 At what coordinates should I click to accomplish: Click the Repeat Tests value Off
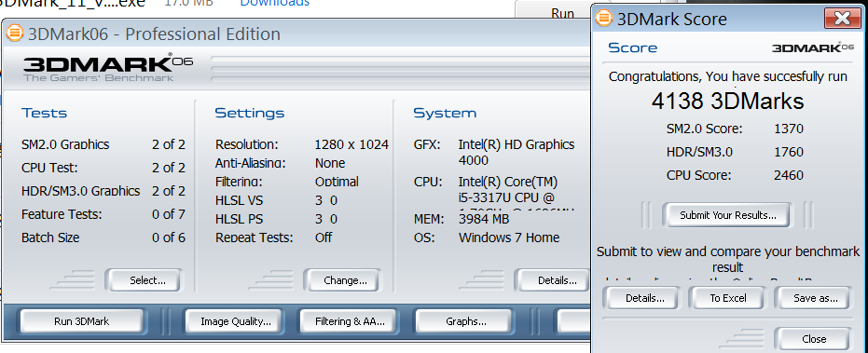[x=324, y=238]
